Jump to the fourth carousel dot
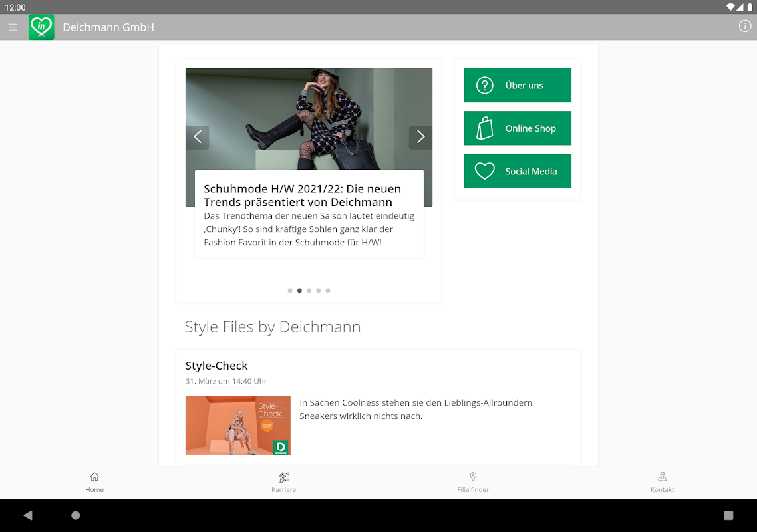The height and width of the screenshot is (532, 757). pyautogui.click(x=318, y=291)
